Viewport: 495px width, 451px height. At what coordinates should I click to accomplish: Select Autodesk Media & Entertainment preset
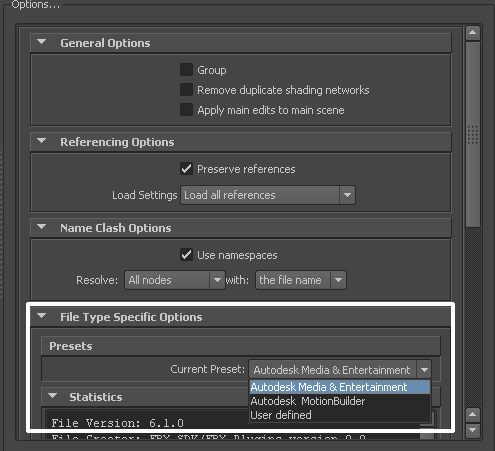pyautogui.click(x=340, y=387)
